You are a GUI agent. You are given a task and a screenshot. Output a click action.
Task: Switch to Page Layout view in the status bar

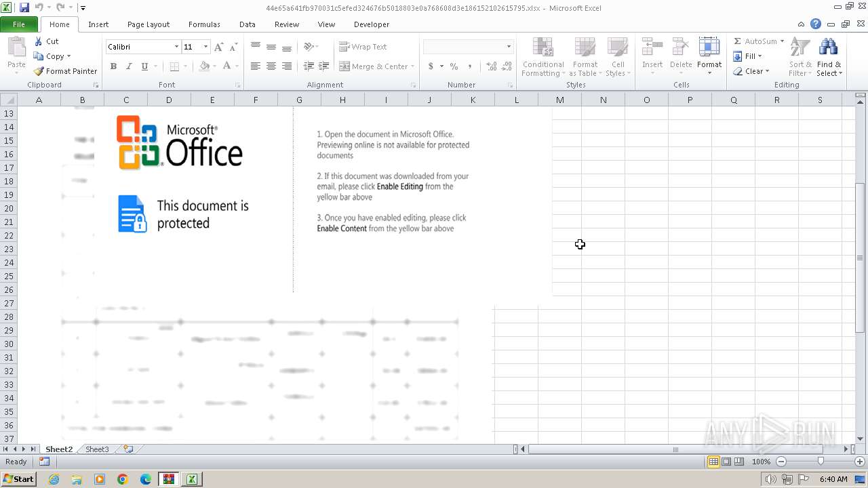[x=726, y=462]
